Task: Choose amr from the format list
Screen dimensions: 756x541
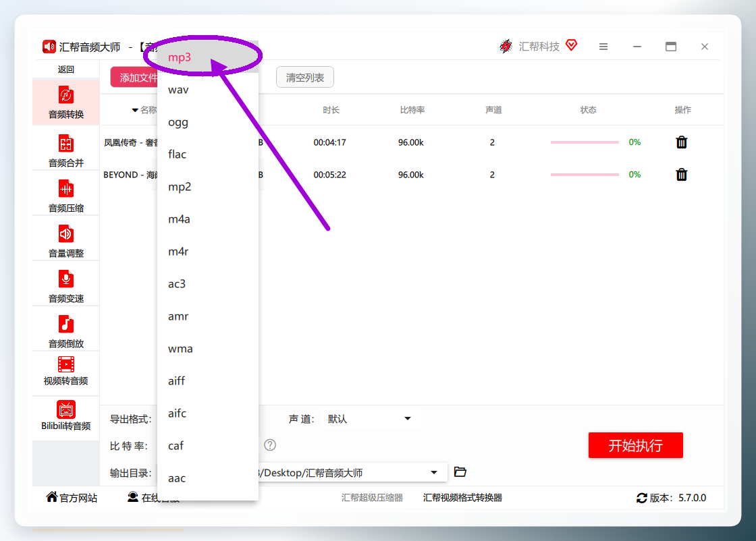Action: (208, 316)
